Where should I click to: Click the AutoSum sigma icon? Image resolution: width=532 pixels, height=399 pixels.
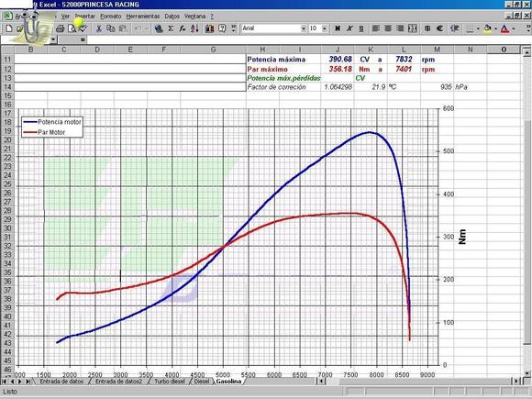171,28
